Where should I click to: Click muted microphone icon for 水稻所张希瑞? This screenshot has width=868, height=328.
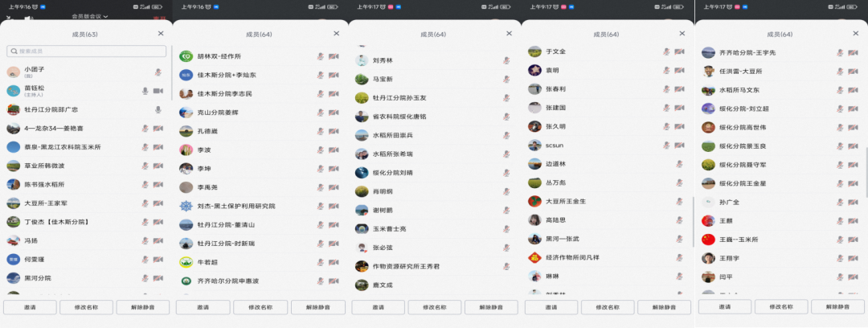pos(506,154)
